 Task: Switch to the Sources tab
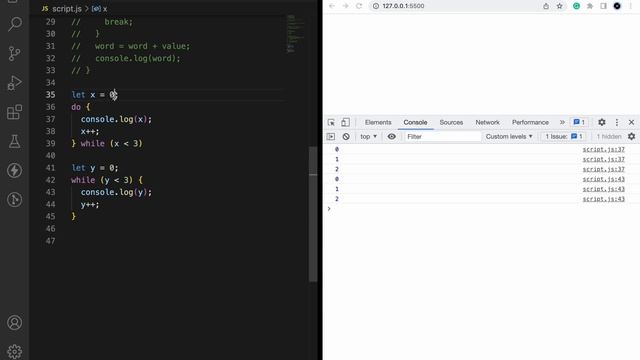(451, 122)
